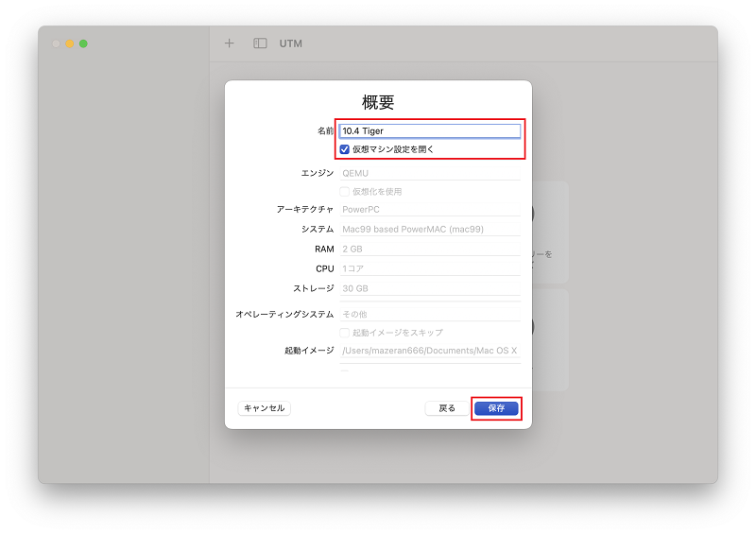Click the アーキテクチャ label
Screen dimensions: 756x534
pos(304,210)
